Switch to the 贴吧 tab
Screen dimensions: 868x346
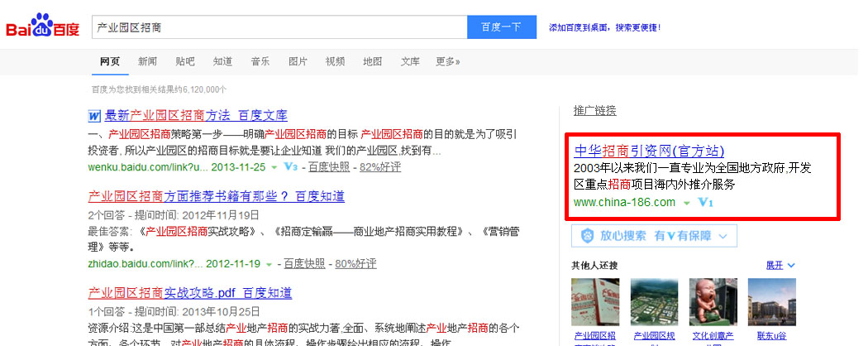185,61
